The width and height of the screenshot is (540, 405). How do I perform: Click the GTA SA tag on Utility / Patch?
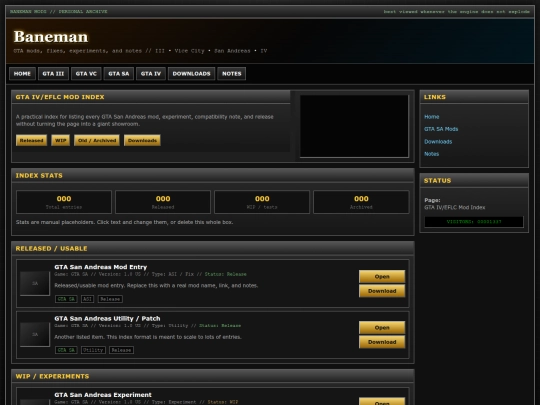[66, 350]
